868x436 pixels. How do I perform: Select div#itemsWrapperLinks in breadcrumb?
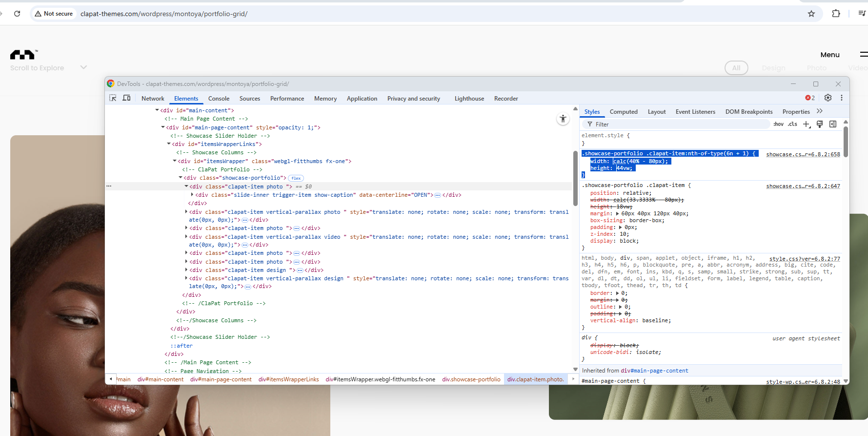[288, 379]
